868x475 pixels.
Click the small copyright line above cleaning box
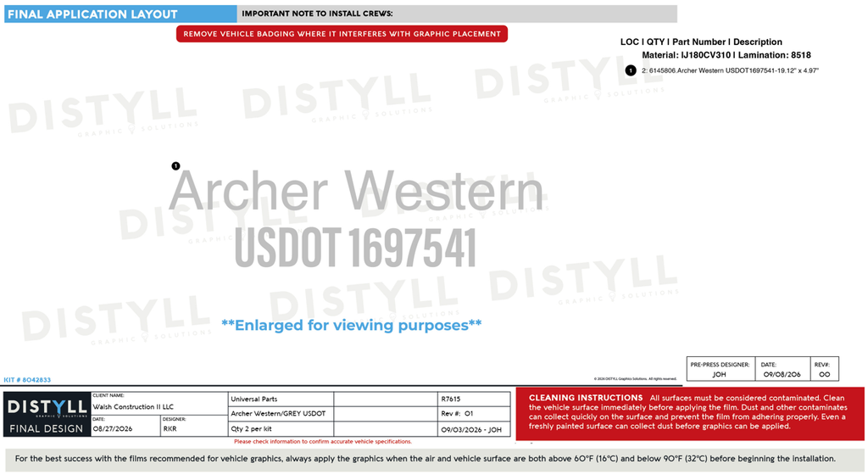636,379
